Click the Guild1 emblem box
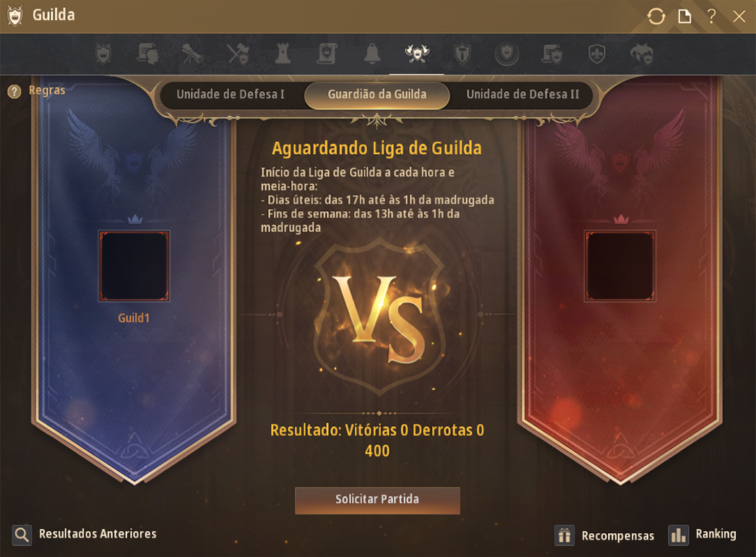This screenshot has width=756, height=557. coord(134,266)
